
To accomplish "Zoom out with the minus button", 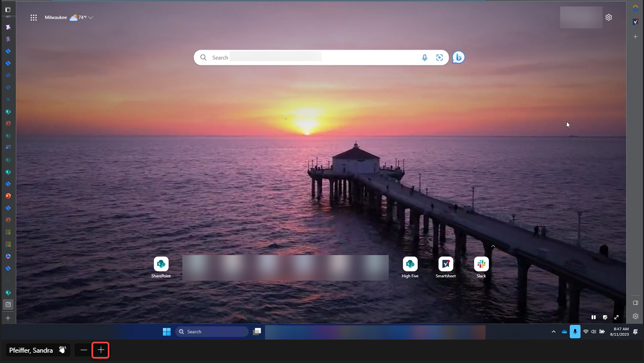I will tap(83, 350).
